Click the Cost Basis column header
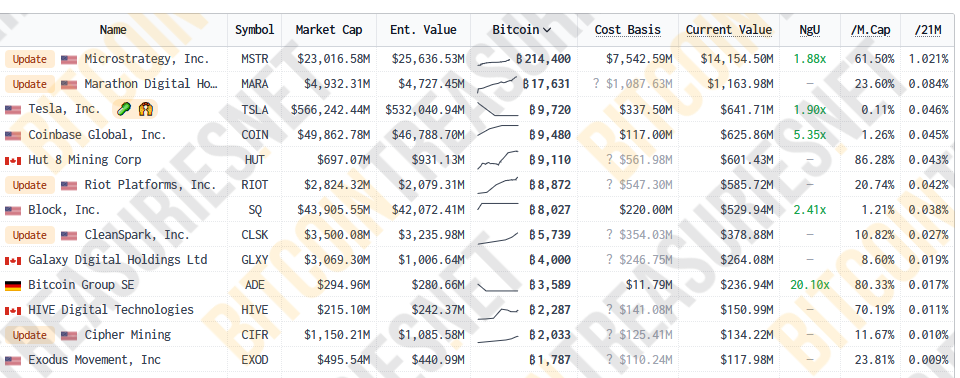The height and width of the screenshot is (378, 960). click(x=628, y=29)
